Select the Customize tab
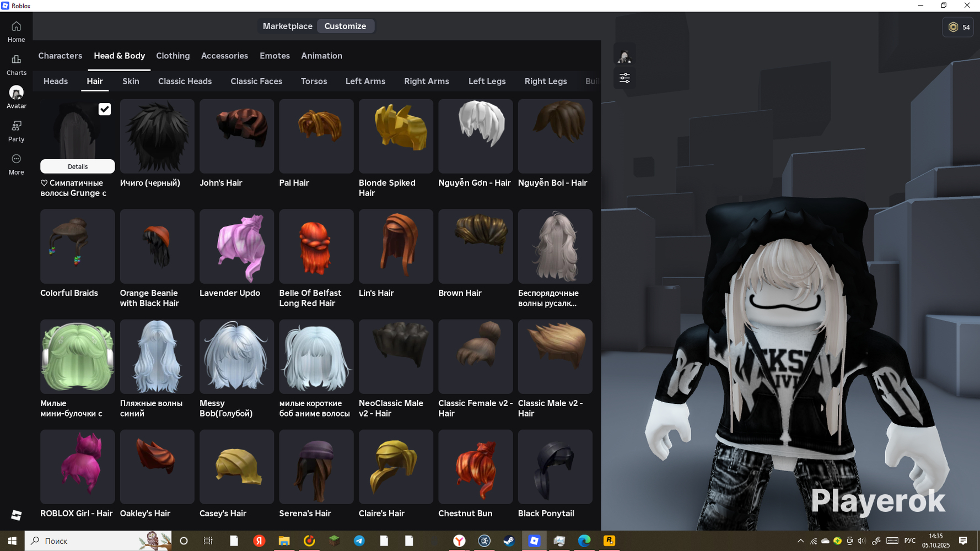The height and width of the screenshot is (551, 980). [x=345, y=26]
